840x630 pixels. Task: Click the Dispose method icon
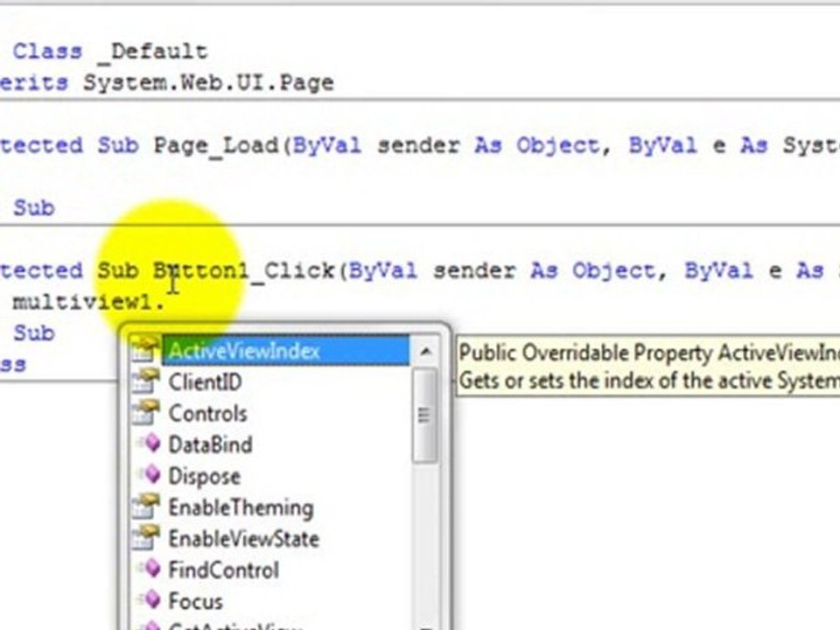pos(150,474)
